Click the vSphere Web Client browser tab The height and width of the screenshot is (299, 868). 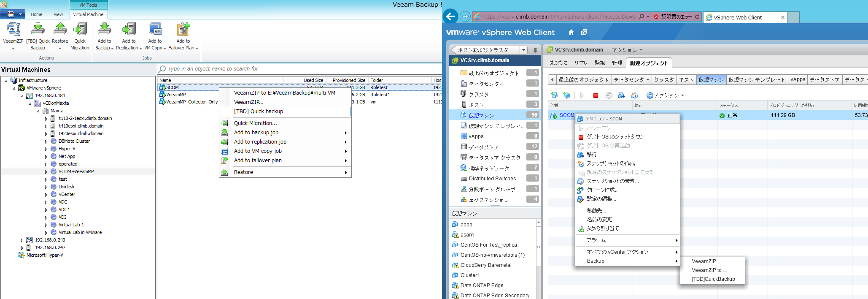[745, 17]
